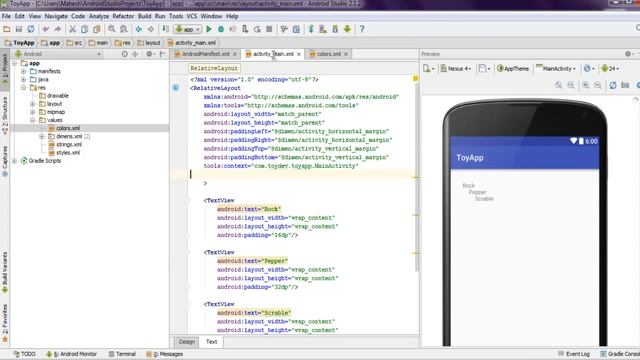The image size is (640, 360).
Task: Click the Redo arrow icon
Action: pyautogui.click(x=58, y=29)
